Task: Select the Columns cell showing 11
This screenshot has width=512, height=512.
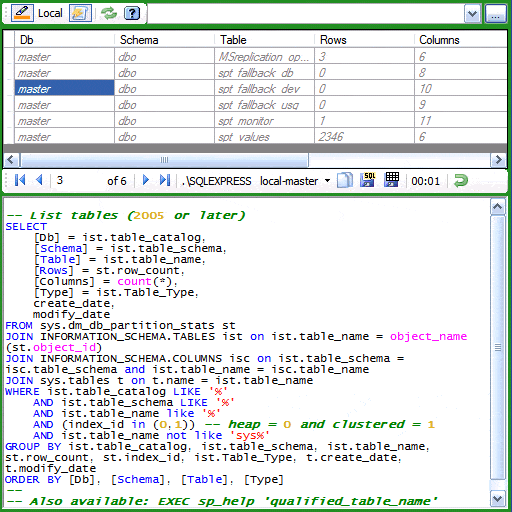Action: tap(461, 121)
